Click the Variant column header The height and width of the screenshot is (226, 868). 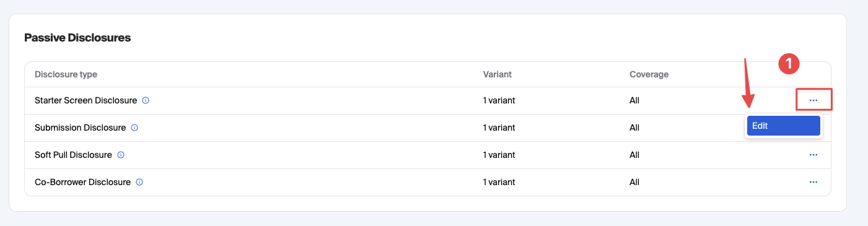497,74
